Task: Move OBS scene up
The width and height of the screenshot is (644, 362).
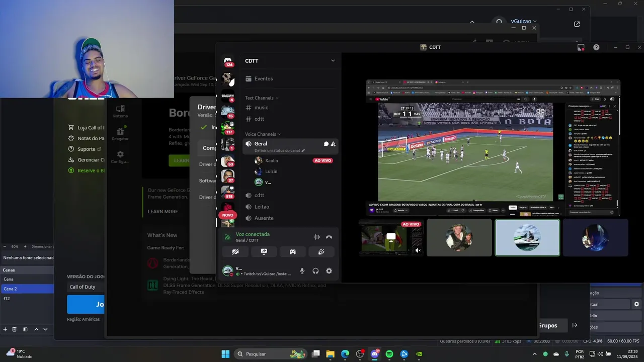Action: [x=36, y=329]
